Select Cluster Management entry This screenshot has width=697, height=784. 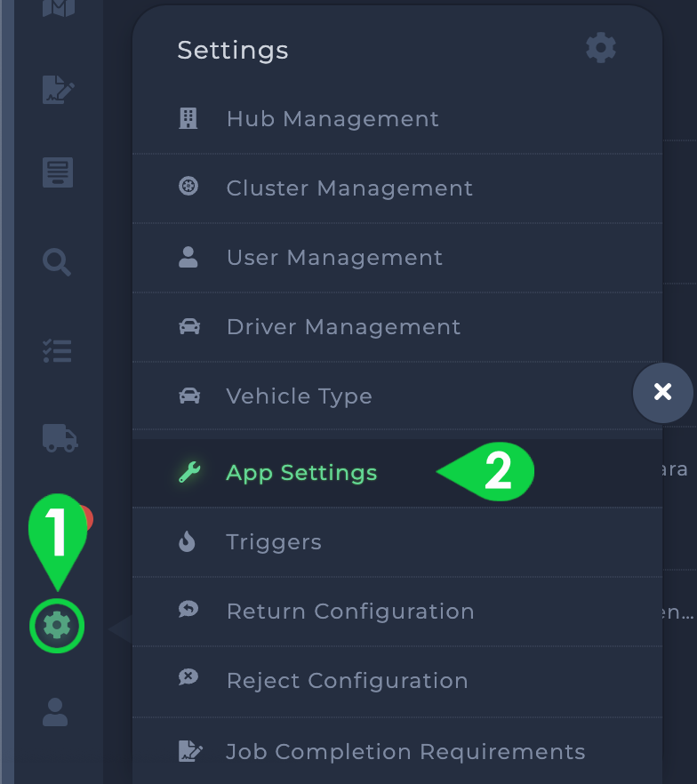[x=397, y=188]
